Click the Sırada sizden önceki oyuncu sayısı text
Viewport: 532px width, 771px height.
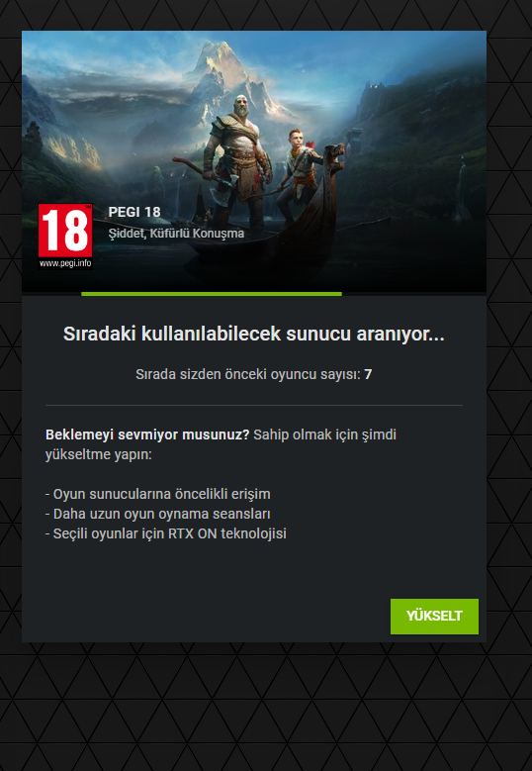coord(248,375)
